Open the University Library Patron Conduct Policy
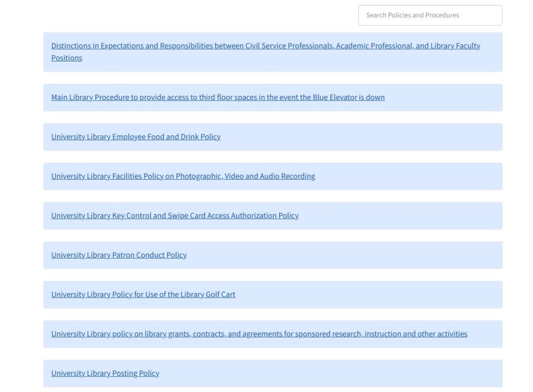This screenshot has width=533, height=392. tap(119, 255)
